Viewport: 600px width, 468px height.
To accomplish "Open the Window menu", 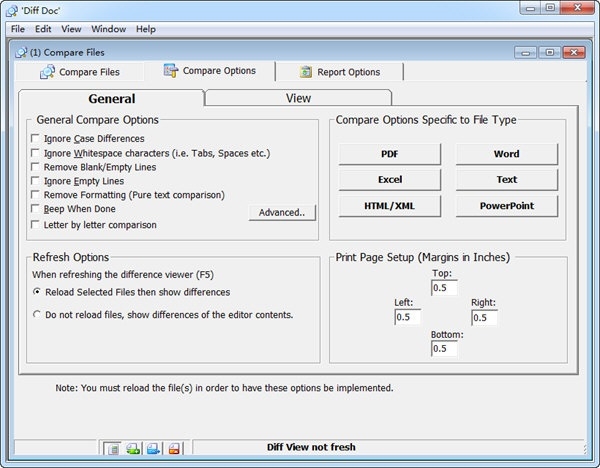I will 108,29.
